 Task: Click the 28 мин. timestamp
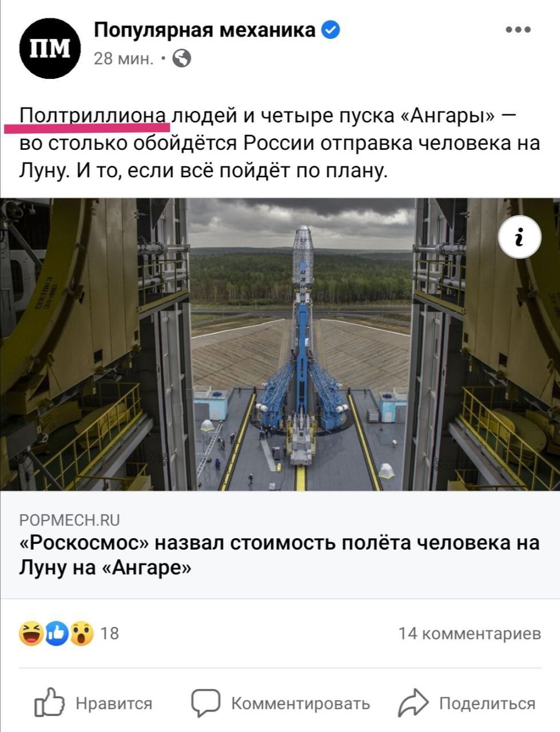[x=124, y=59]
